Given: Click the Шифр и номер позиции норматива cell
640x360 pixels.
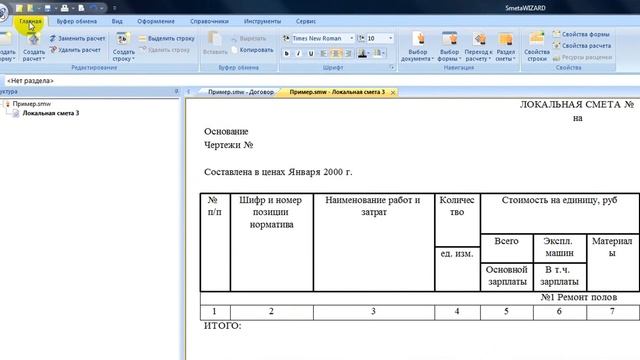Looking at the screenshot, I should (x=271, y=242).
